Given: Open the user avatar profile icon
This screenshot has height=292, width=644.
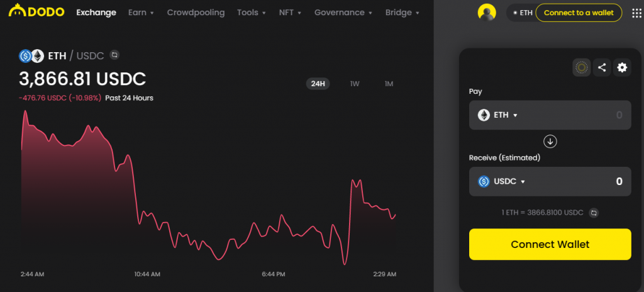Looking at the screenshot, I should point(487,13).
